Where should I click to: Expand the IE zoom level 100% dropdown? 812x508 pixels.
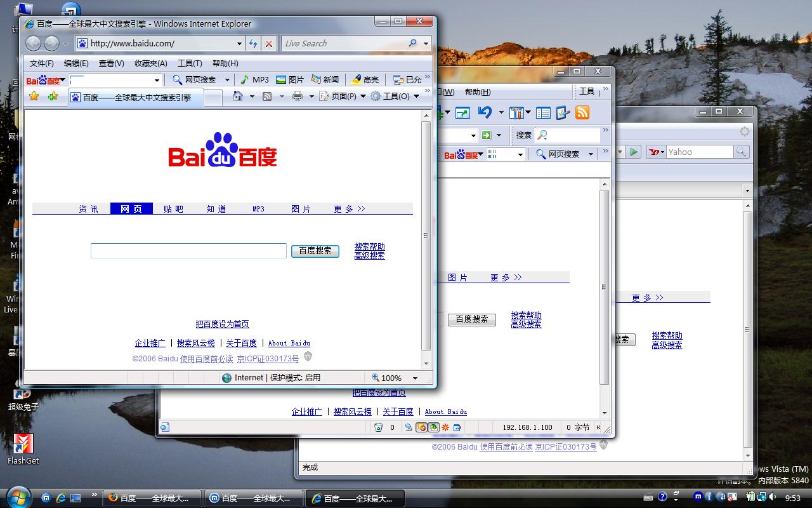point(415,378)
